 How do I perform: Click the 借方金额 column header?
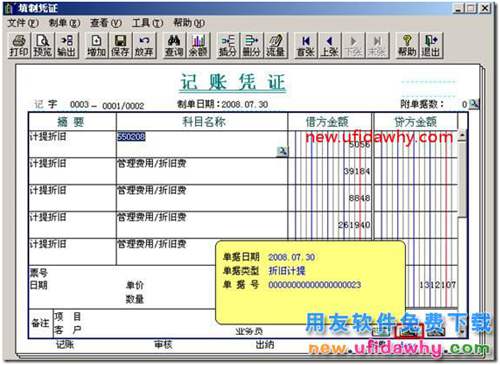click(x=329, y=122)
